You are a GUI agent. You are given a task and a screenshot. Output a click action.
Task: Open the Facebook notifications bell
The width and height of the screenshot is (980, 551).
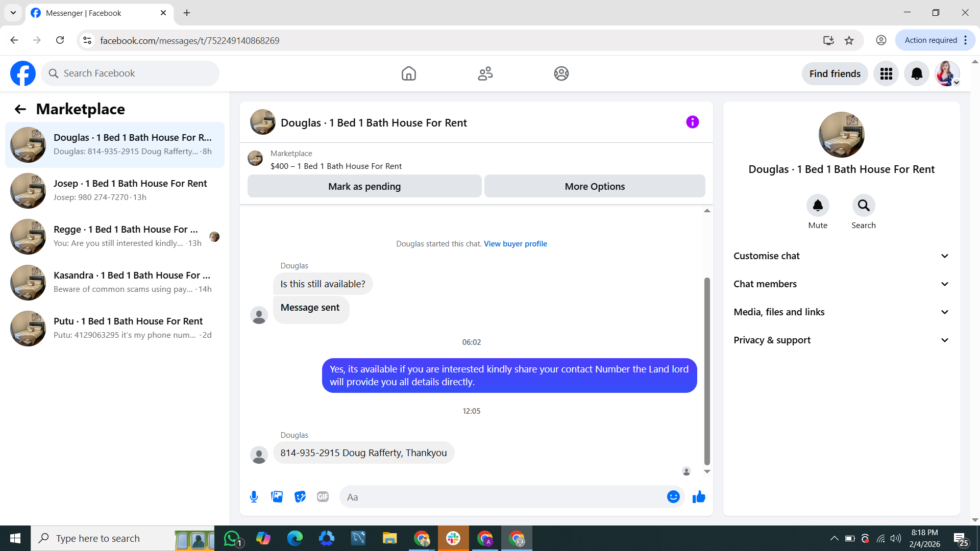click(x=917, y=73)
